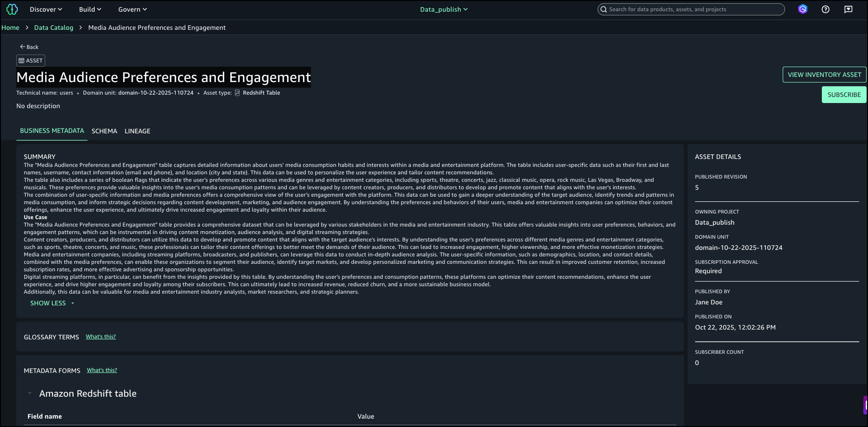Image resolution: width=868 pixels, height=427 pixels.
Task: Open the Discover dropdown menu
Action: pos(46,9)
